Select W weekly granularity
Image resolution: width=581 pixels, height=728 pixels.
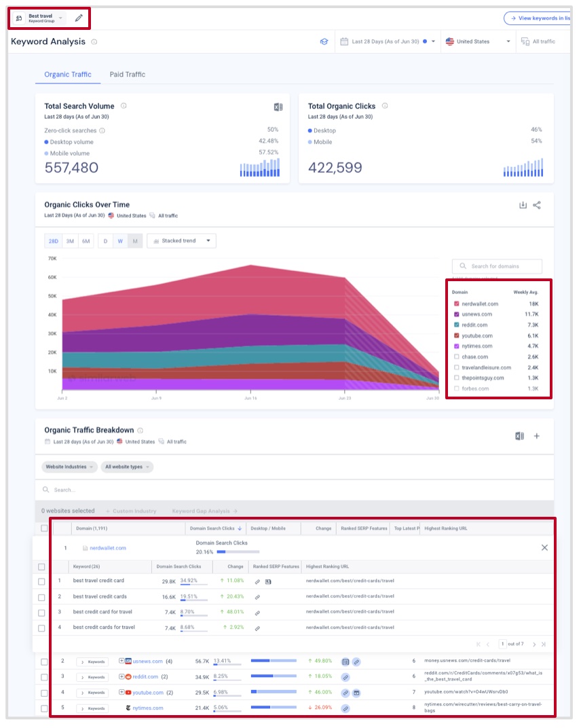tap(120, 241)
